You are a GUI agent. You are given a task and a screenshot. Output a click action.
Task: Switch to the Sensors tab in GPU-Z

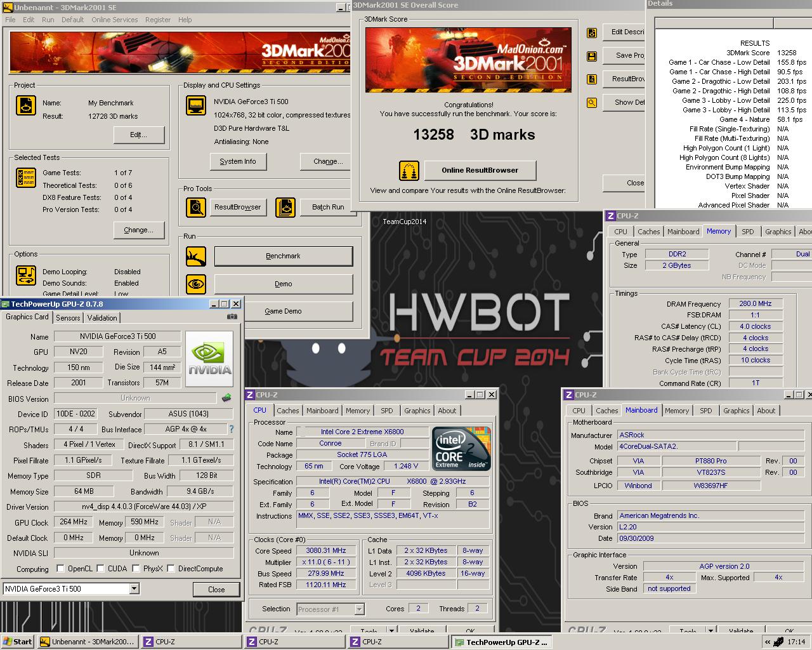pyautogui.click(x=68, y=318)
